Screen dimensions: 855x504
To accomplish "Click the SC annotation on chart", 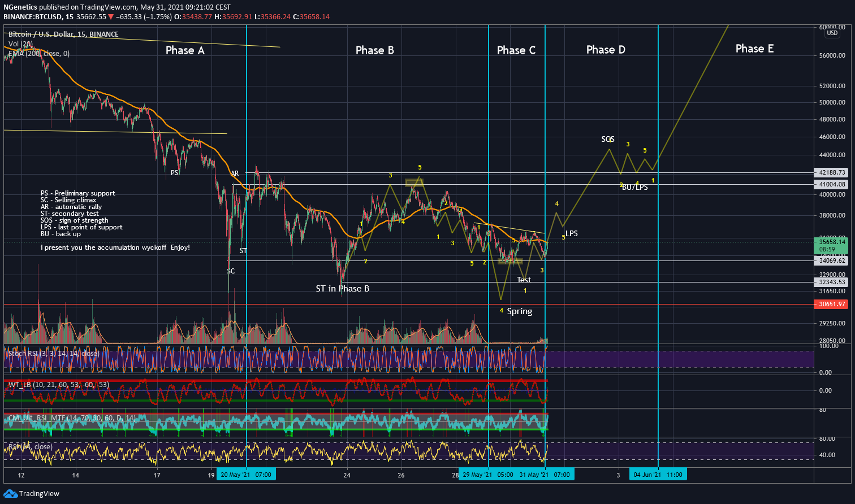I will point(231,271).
